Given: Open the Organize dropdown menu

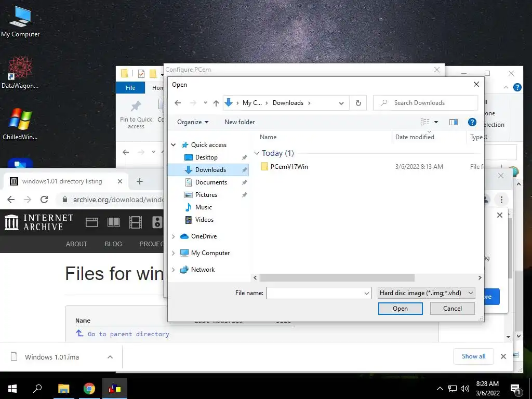Looking at the screenshot, I should pyautogui.click(x=192, y=122).
